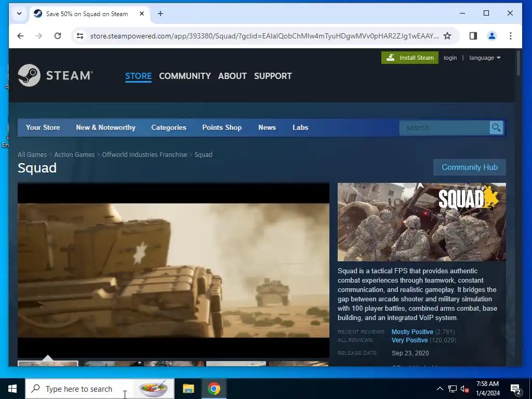Click the Squad page title heading
This screenshot has height=399, width=532.
coord(37,168)
